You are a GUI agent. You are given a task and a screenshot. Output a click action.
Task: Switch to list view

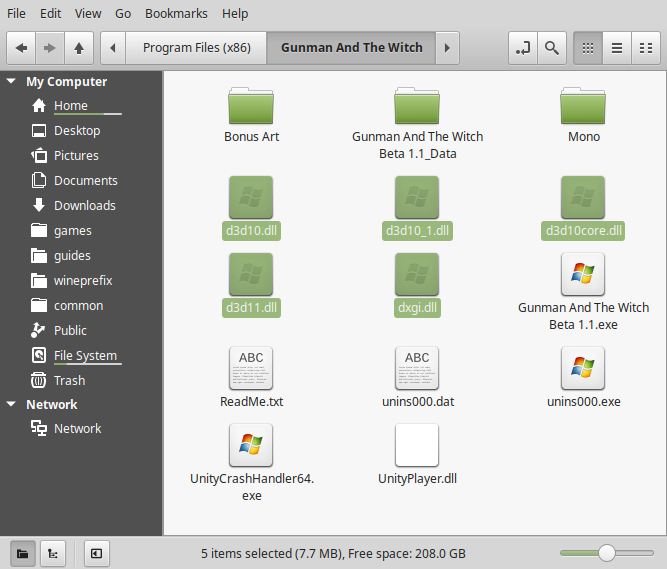point(617,48)
